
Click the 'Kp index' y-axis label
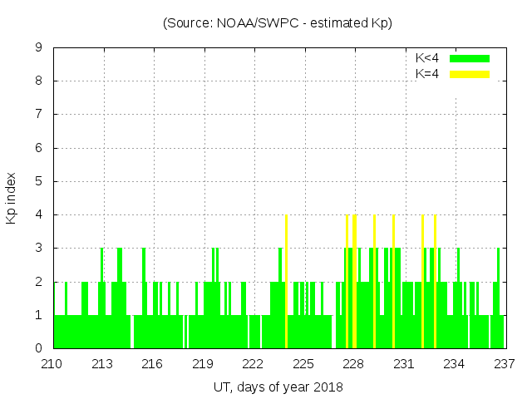pos(12,198)
